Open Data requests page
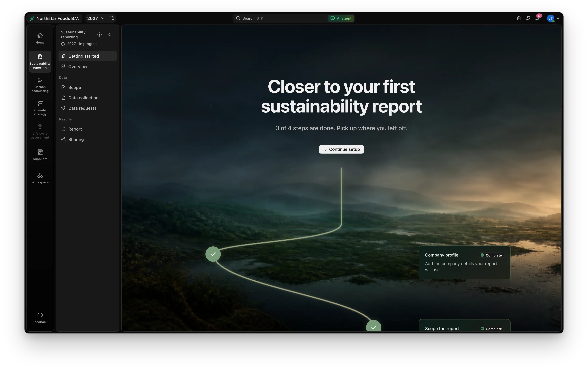This screenshot has width=588, height=369. click(87, 108)
